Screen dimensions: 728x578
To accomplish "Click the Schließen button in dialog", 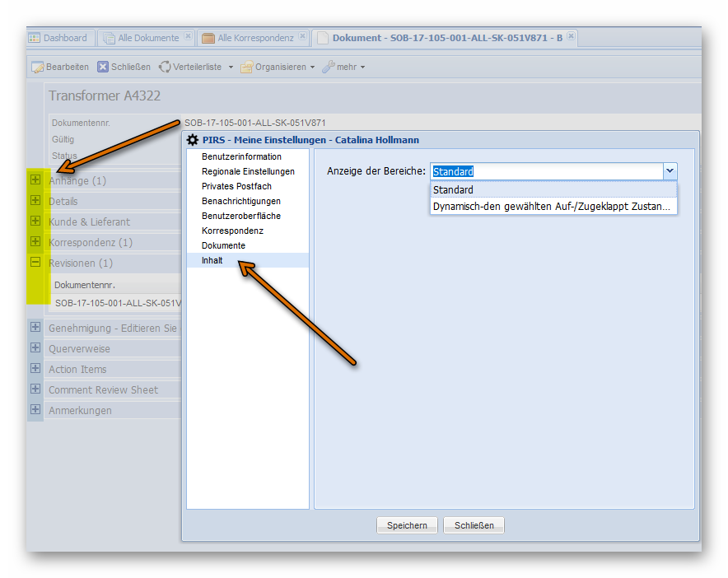I will [474, 525].
